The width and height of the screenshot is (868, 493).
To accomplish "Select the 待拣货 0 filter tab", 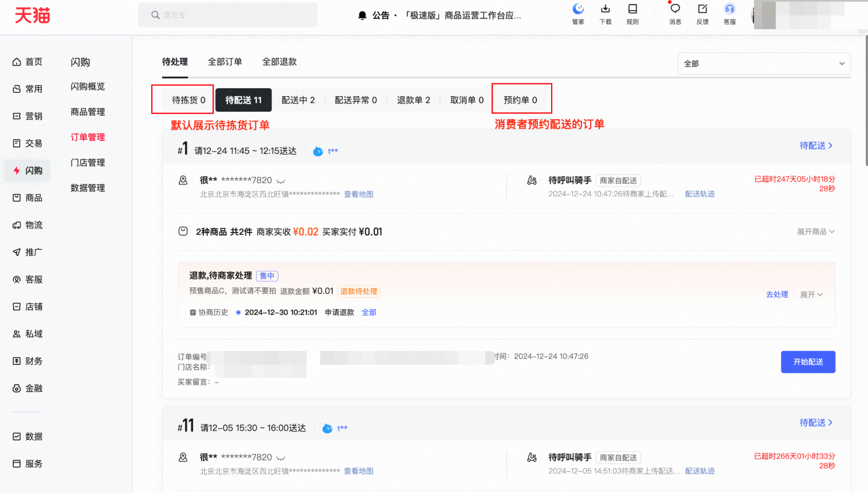I will (188, 100).
